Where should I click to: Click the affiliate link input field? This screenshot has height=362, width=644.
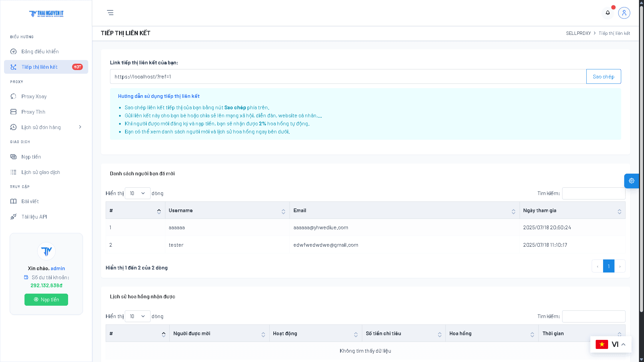[348, 76]
